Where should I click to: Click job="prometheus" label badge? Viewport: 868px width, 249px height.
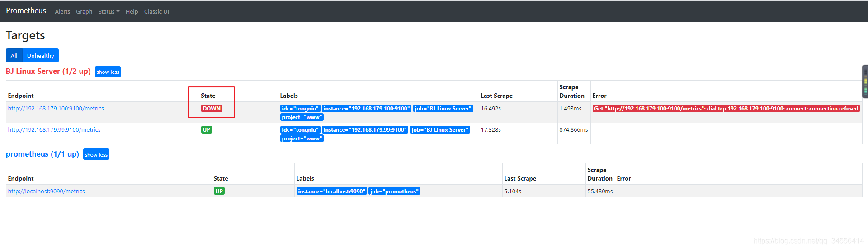(394, 192)
